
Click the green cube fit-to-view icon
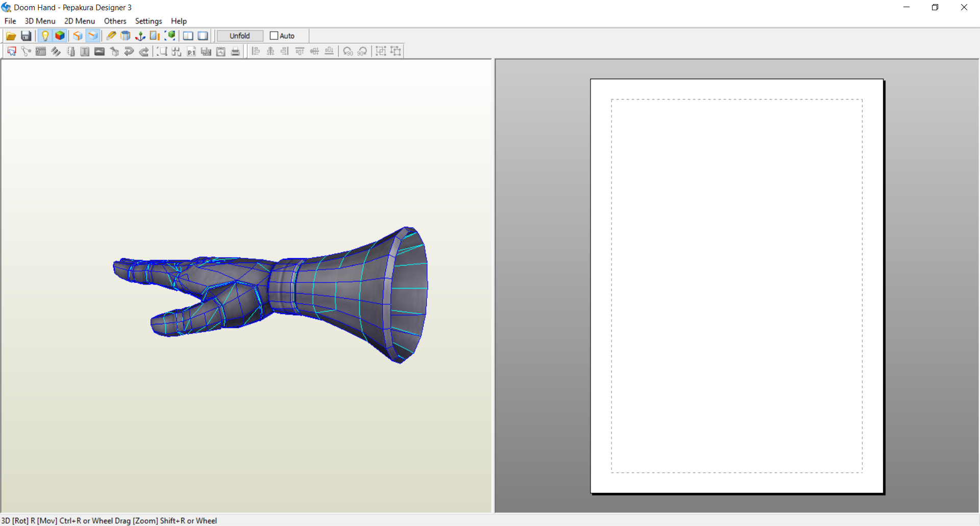pos(170,36)
